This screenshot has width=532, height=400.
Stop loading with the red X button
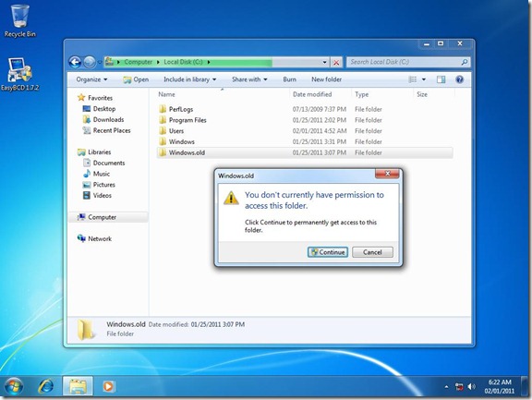(336, 63)
